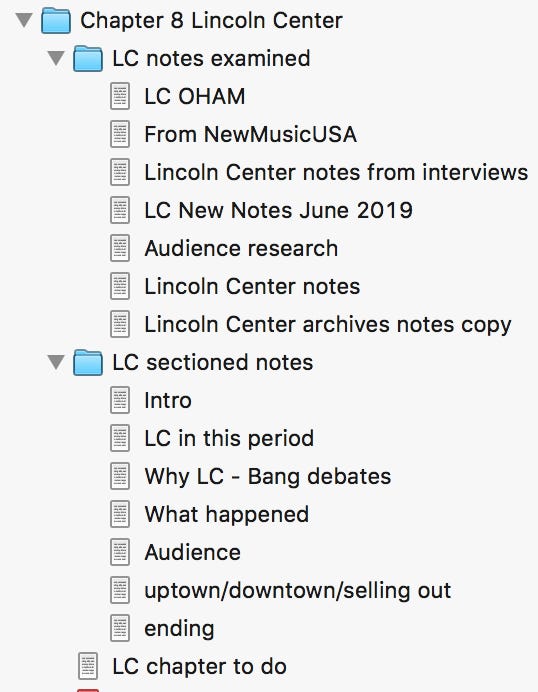Select LC in this period document
Screen dimensions: 538x692
coord(229,438)
